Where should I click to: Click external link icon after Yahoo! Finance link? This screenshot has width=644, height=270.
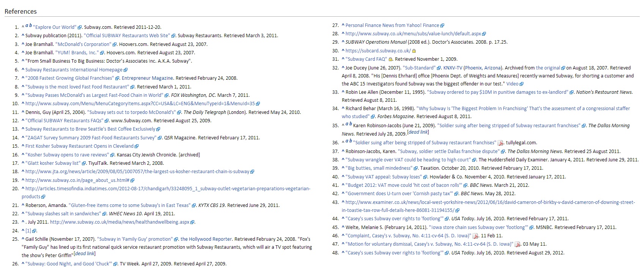pos(442,25)
